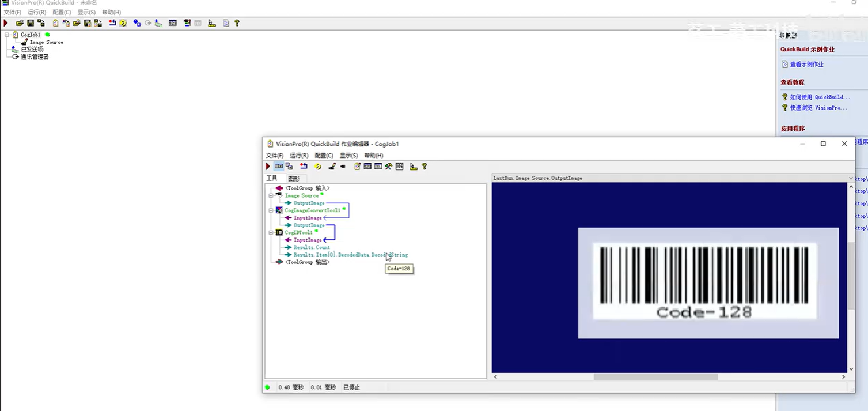Click the ruler/calibration icon in main toolbar
Image resolution: width=868 pixels, height=411 pixels.
pos(212,23)
